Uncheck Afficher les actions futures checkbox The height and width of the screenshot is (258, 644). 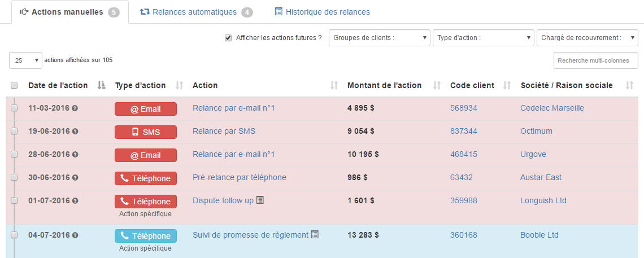pyautogui.click(x=228, y=38)
